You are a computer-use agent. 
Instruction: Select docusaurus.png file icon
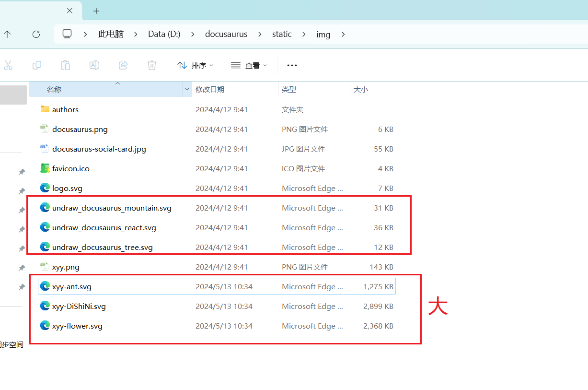pos(45,129)
